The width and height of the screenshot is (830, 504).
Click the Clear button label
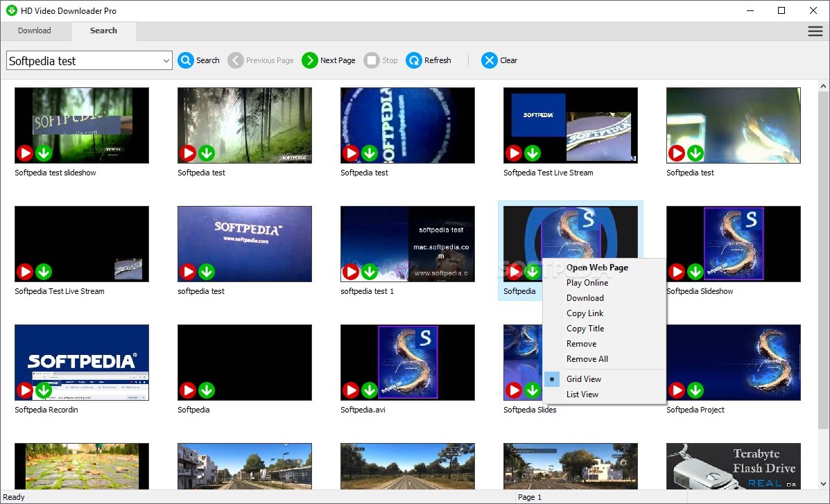[x=509, y=60]
